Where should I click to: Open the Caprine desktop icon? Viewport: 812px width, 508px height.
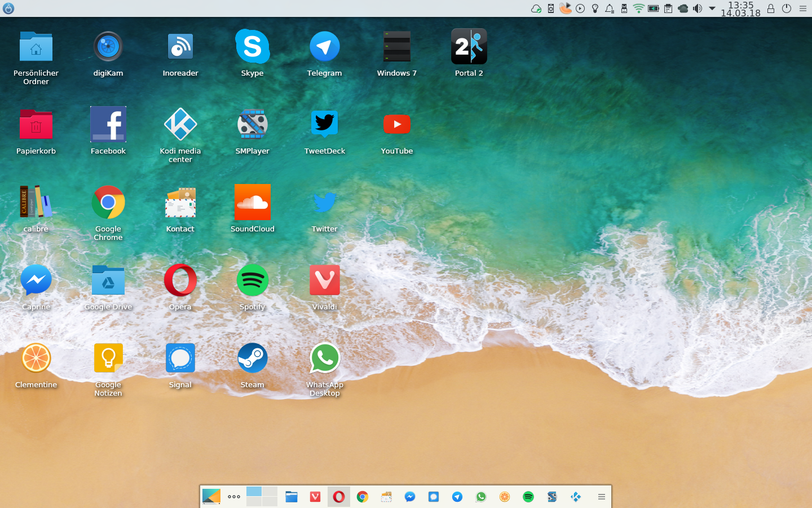tap(36, 281)
